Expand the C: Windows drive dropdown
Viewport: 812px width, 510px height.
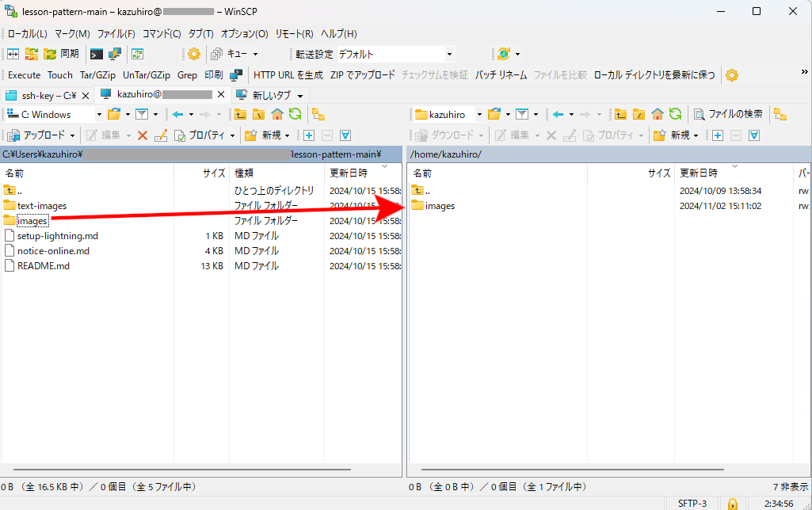(x=98, y=114)
